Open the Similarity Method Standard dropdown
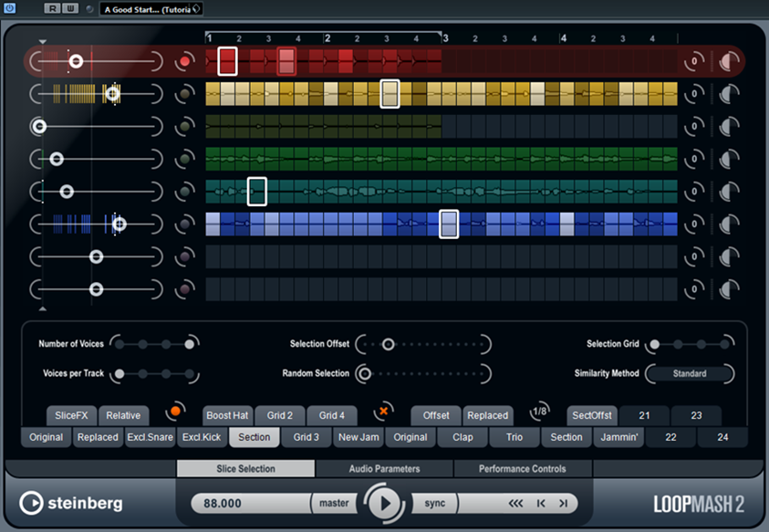 click(x=690, y=373)
